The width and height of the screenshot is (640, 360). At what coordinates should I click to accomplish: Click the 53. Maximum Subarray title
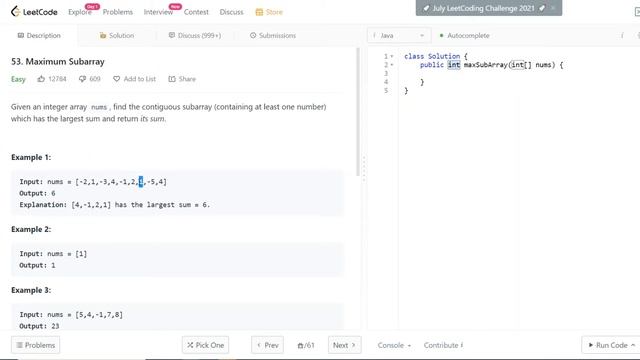(x=58, y=62)
